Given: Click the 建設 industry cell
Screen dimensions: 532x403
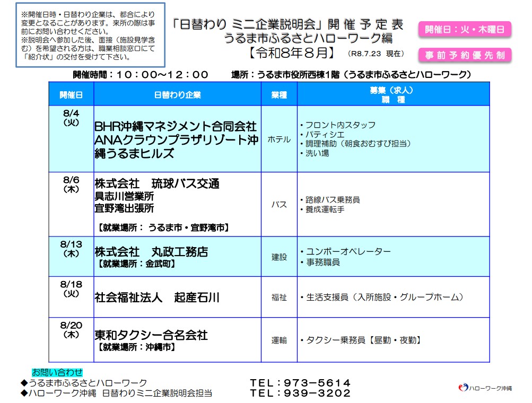Looking at the screenshot, I should pos(279,257).
